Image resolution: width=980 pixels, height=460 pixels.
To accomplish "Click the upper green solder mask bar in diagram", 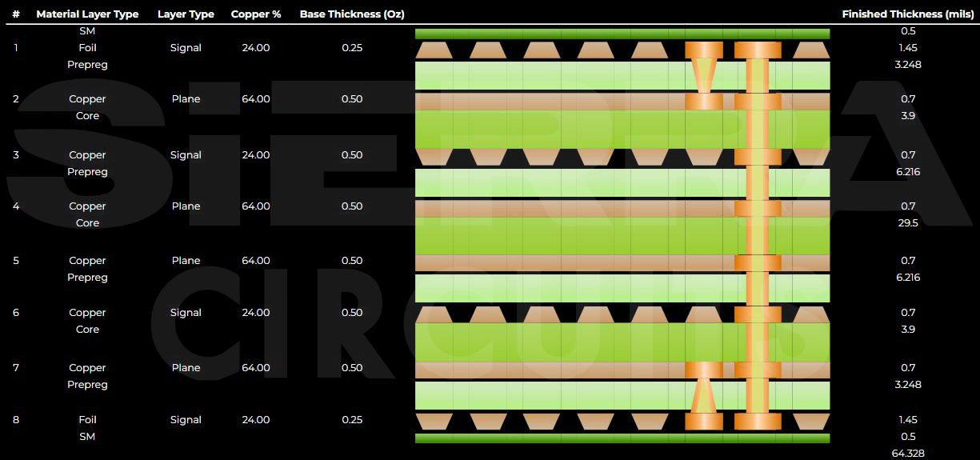I will 622,34.
